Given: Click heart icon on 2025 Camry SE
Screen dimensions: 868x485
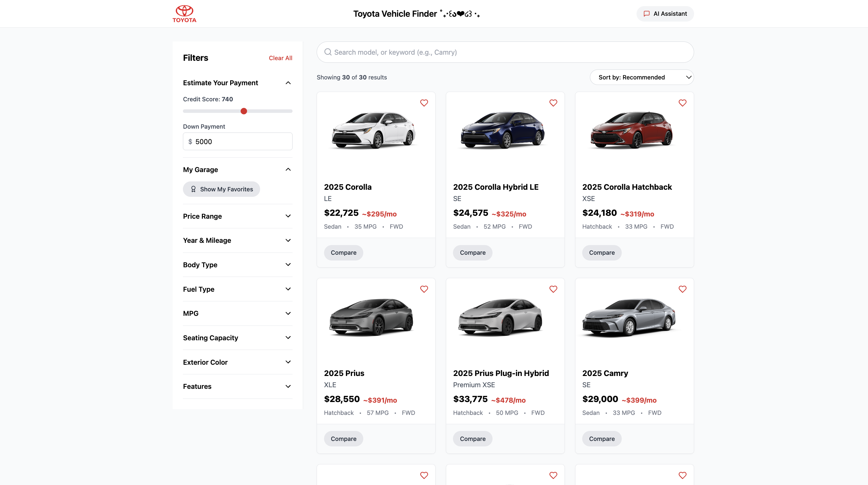Looking at the screenshot, I should [682, 289].
